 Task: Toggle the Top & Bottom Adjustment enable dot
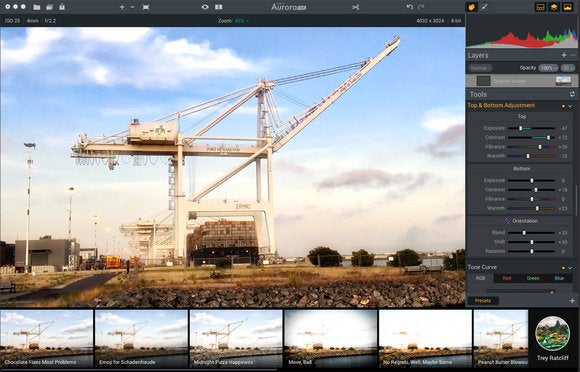(x=563, y=106)
